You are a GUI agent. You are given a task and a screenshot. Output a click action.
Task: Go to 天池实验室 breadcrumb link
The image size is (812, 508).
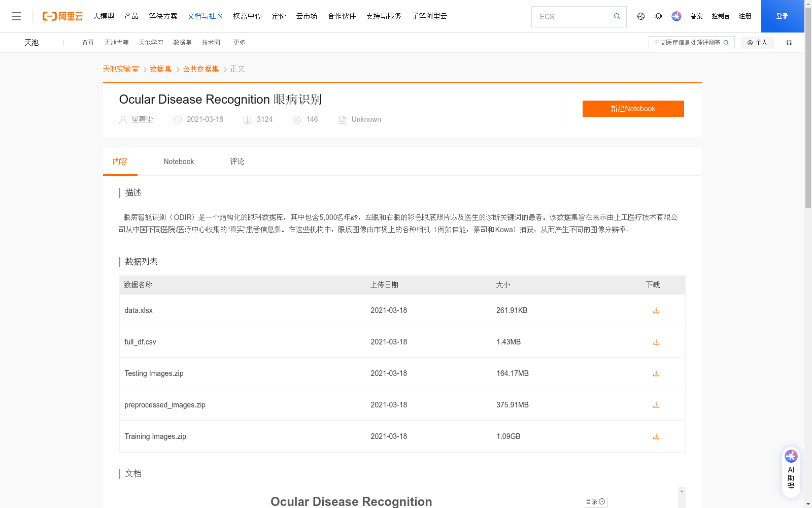[x=121, y=69]
